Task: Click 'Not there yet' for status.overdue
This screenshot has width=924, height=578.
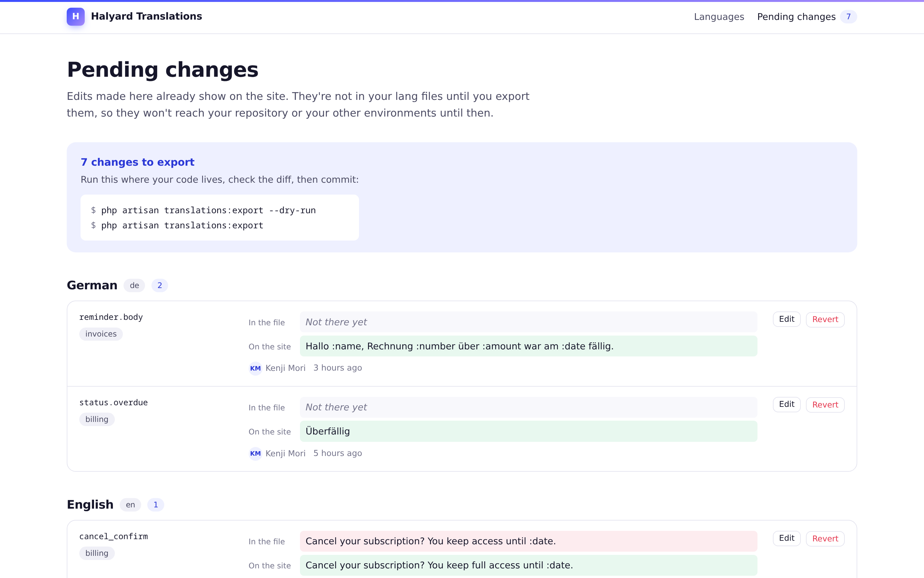Action: point(528,407)
